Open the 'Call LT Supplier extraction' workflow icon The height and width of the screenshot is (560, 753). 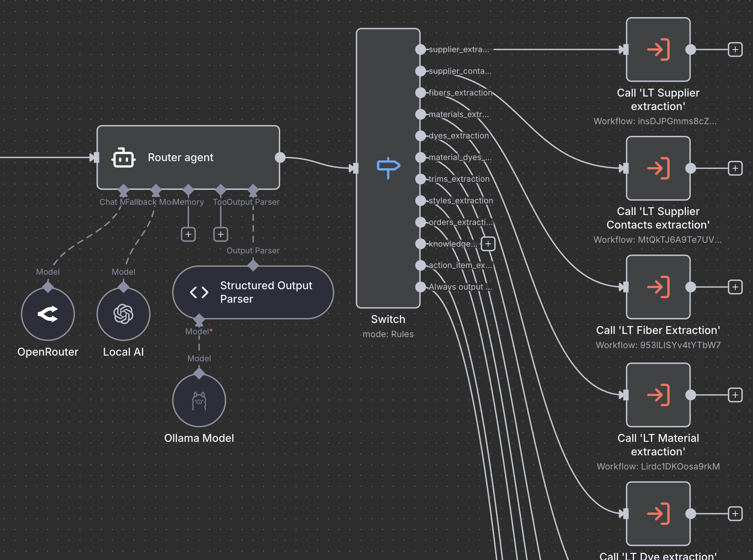[x=658, y=50]
